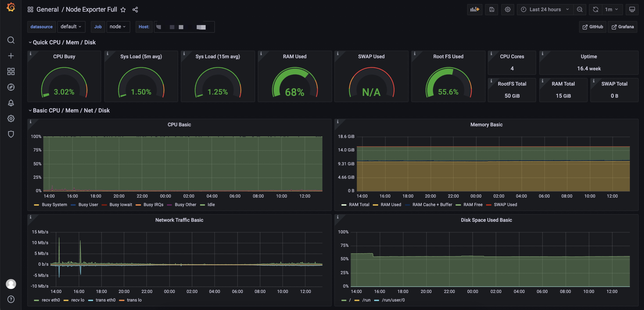
Task: Toggle Idle series in CPU legend
Action: click(x=211, y=205)
